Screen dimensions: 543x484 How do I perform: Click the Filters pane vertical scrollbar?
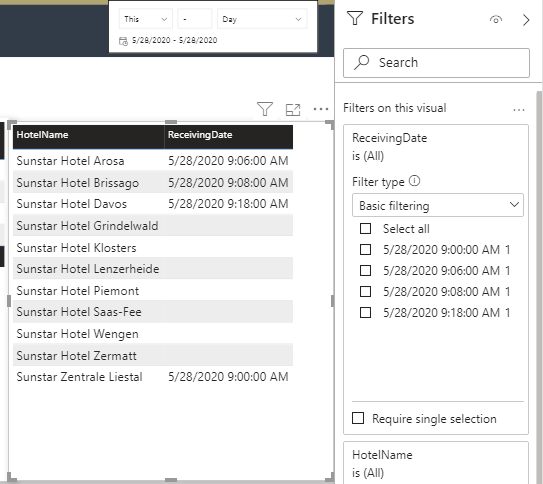(x=539, y=287)
